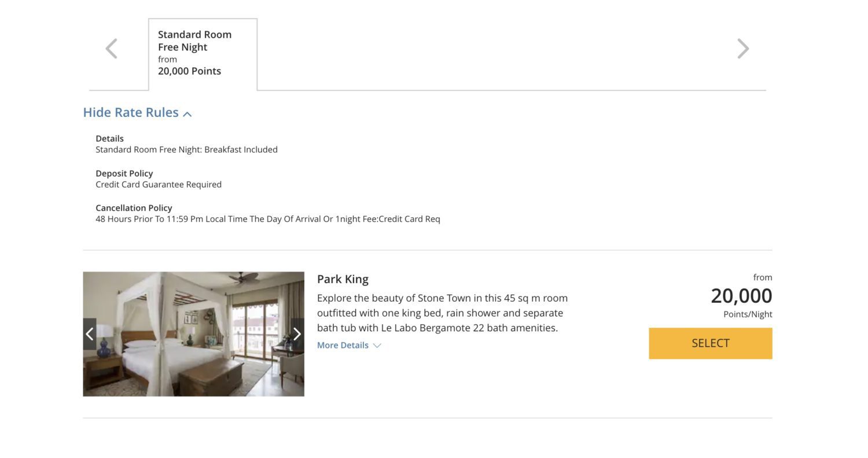Click the left carousel arrow for rate plans
This screenshot has height=458, width=868.
tap(111, 48)
